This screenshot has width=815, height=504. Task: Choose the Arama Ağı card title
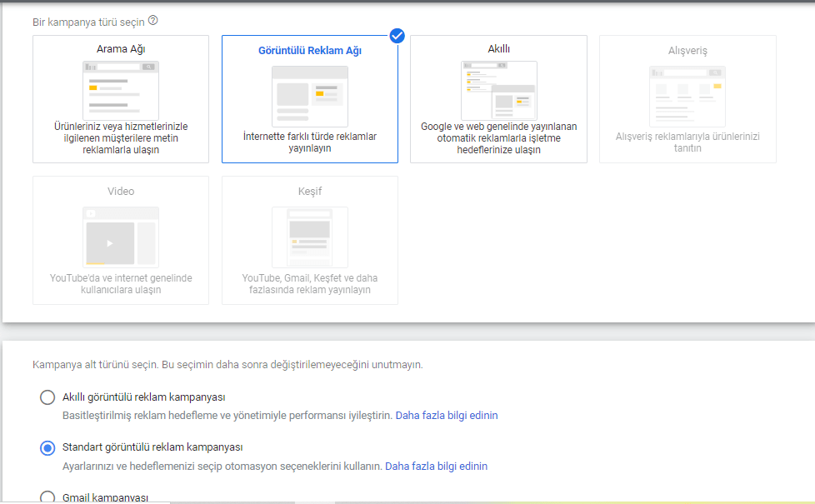pos(121,49)
